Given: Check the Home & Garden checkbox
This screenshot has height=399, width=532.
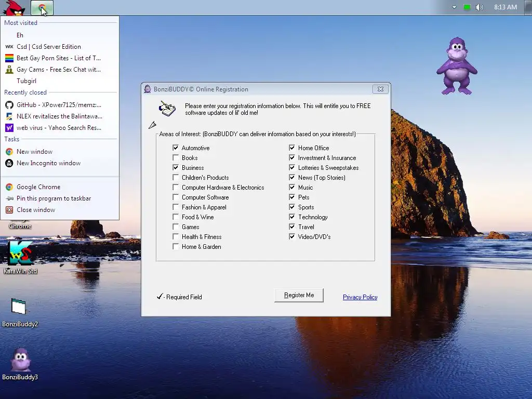Looking at the screenshot, I should point(176,246).
